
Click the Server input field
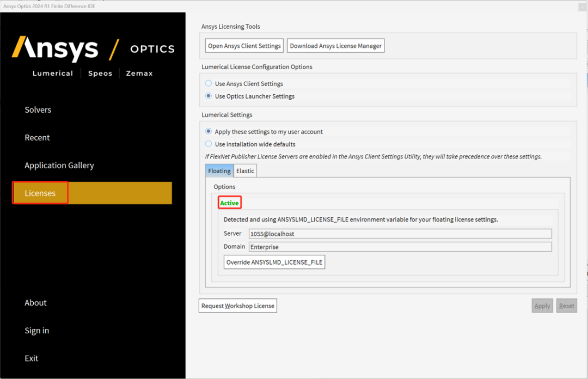[x=400, y=234]
